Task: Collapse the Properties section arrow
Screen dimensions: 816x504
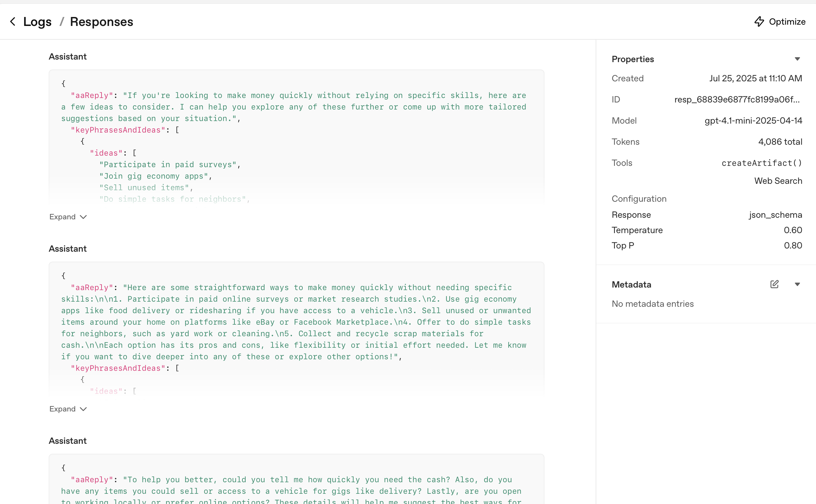Action: point(797,59)
